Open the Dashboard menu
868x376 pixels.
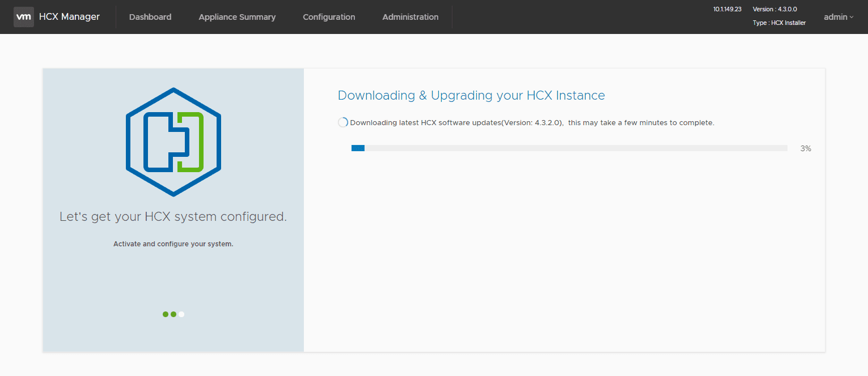tap(150, 17)
